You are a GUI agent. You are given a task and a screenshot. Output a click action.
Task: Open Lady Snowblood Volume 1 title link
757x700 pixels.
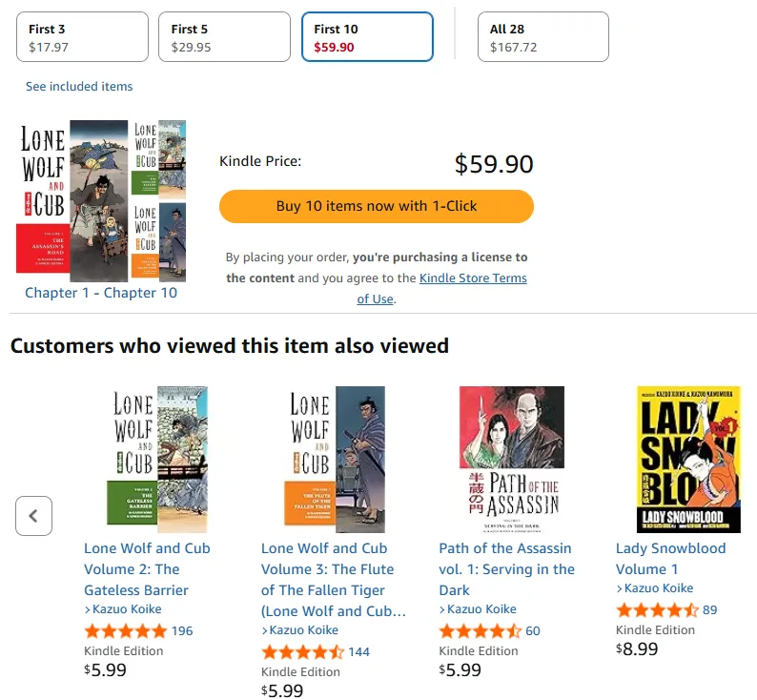[670, 559]
